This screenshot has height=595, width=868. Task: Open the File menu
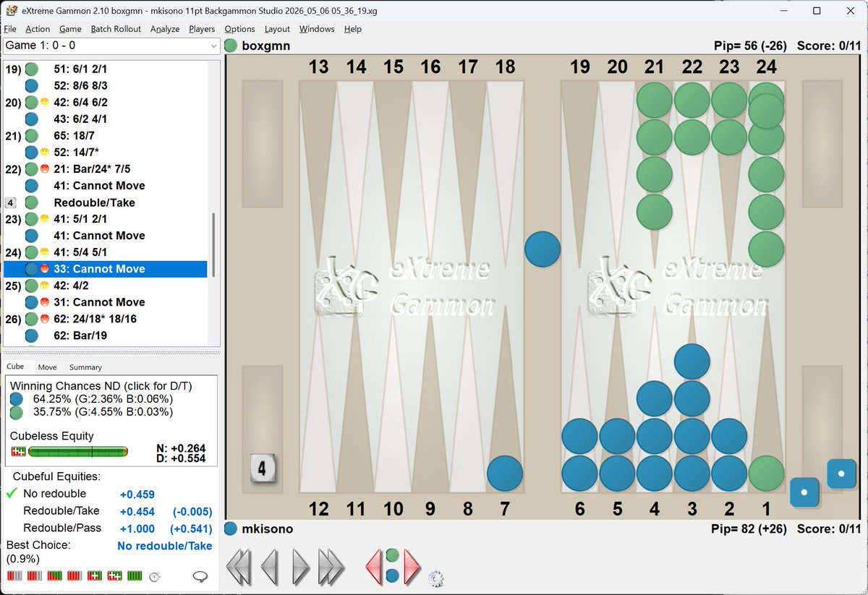(x=10, y=29)
